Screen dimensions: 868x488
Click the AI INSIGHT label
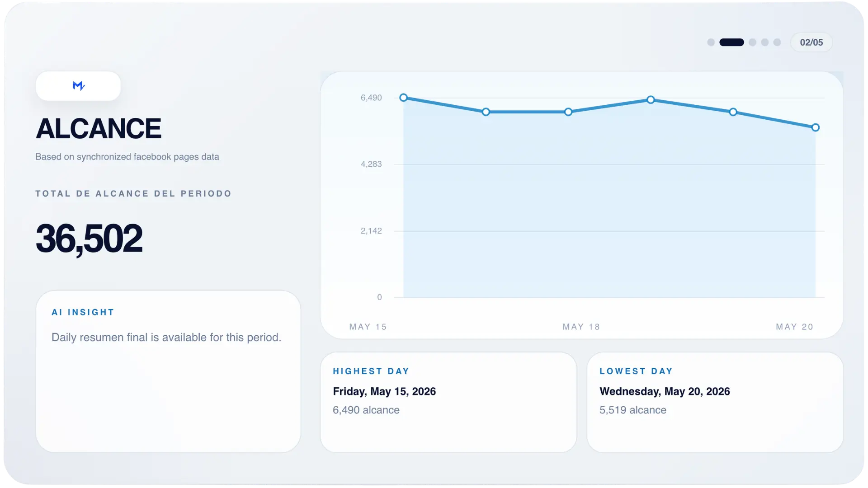point(83,312)
